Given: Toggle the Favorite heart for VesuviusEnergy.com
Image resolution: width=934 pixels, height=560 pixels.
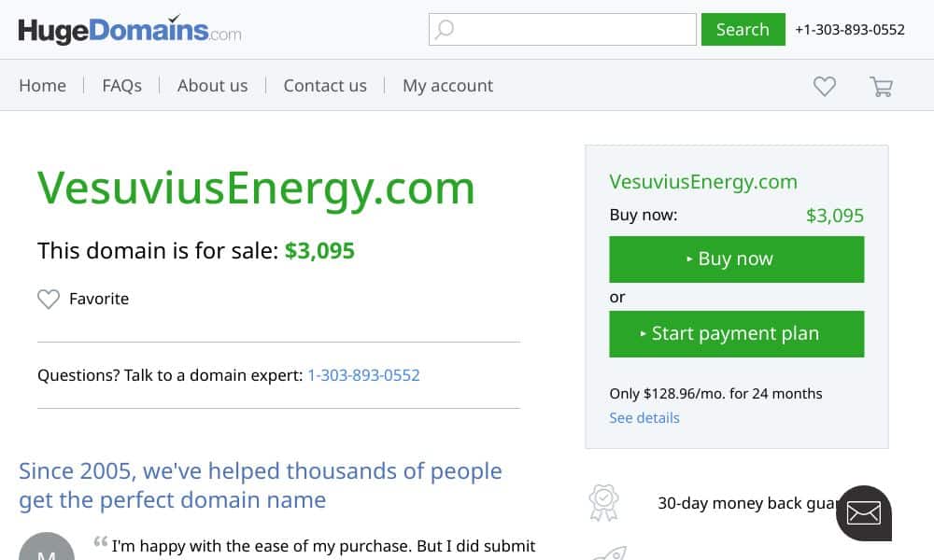Looking at the screenshot, I should (49, 299).
